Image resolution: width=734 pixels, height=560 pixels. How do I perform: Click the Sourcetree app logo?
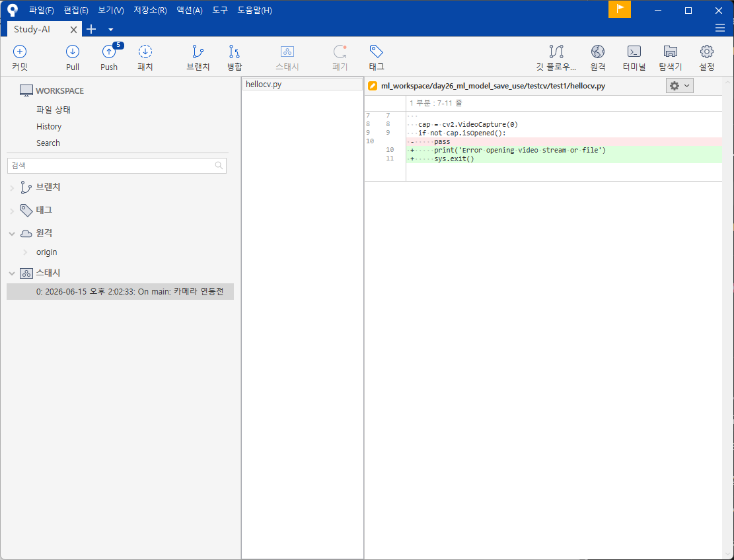coord(12,10)
